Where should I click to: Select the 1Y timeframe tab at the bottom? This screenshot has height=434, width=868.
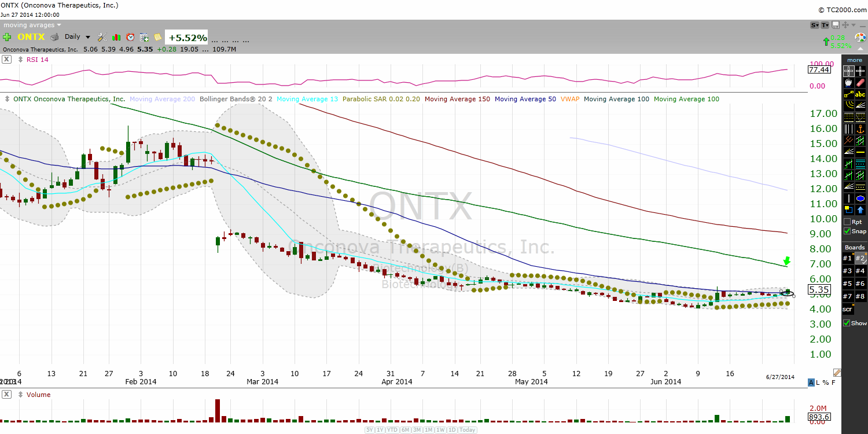click(x=380, y=430)
